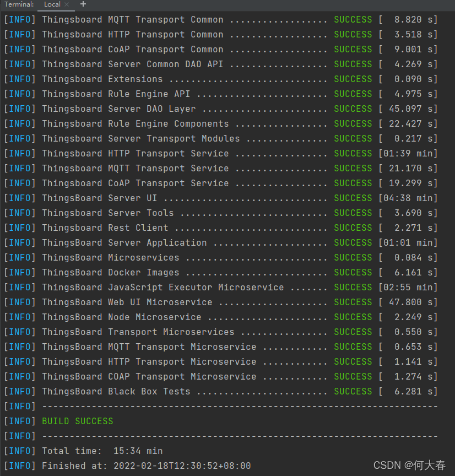Select the ThingsBoard COAP Transport Microservice line

coord(221,377)
